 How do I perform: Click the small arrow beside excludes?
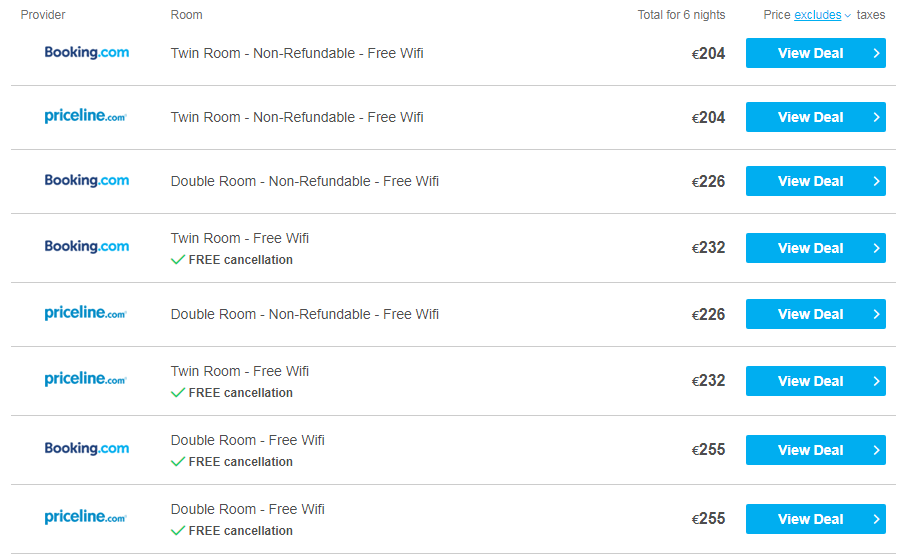[x=847, y=16]
